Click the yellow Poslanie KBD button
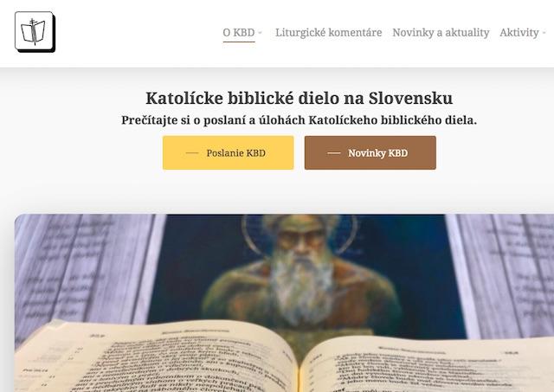554x392 pixels. 229,152
